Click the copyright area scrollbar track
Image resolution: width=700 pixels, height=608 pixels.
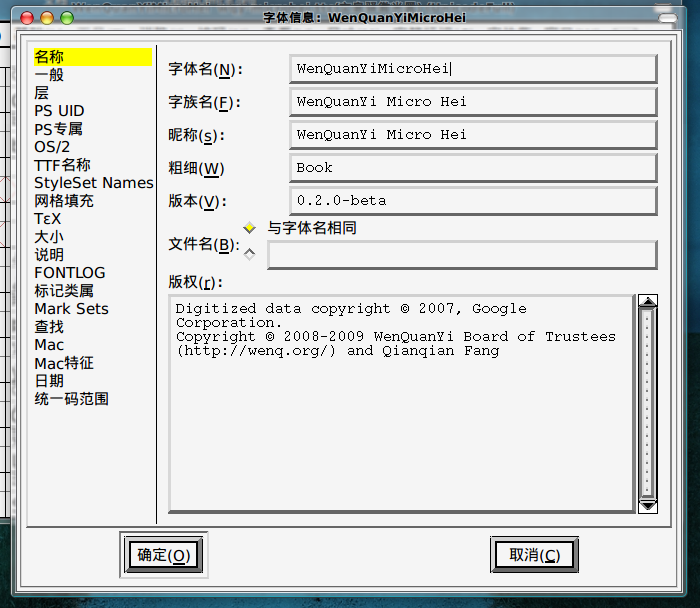(648, 404)
